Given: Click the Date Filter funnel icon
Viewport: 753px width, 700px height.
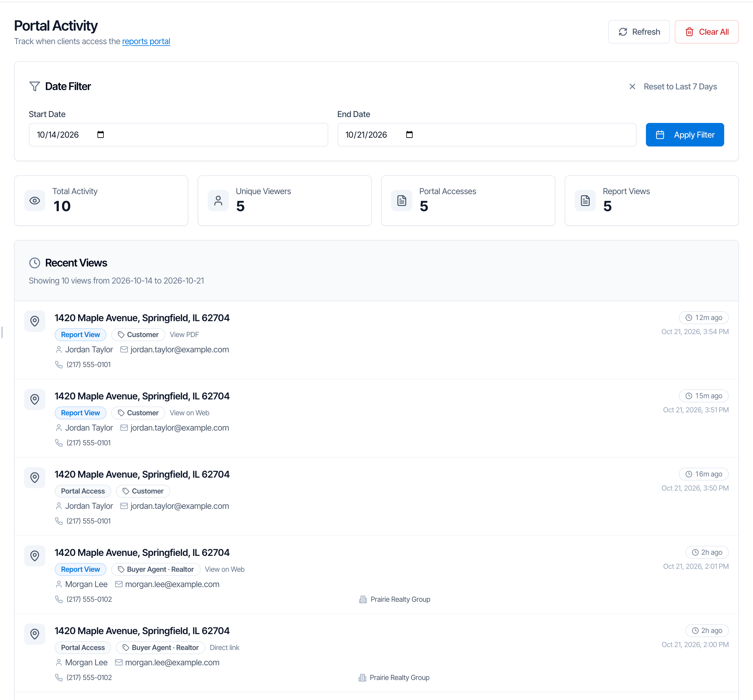Looking at the screenshot, I should coord(34,87).
